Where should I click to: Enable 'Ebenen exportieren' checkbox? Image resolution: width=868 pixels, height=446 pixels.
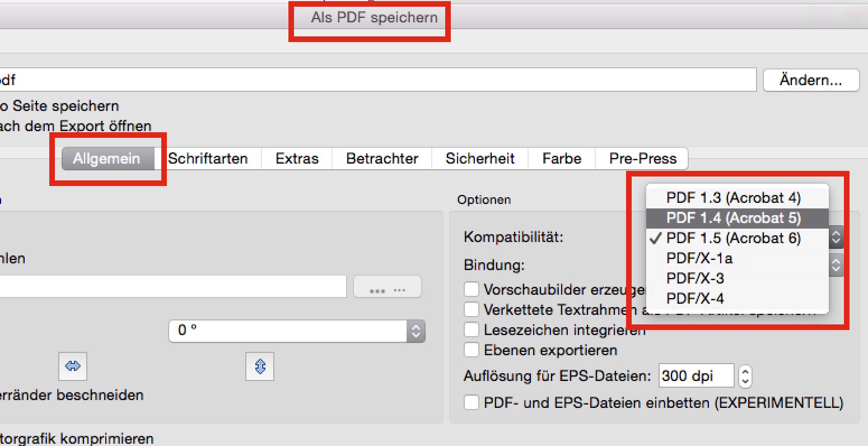[472, 350]
